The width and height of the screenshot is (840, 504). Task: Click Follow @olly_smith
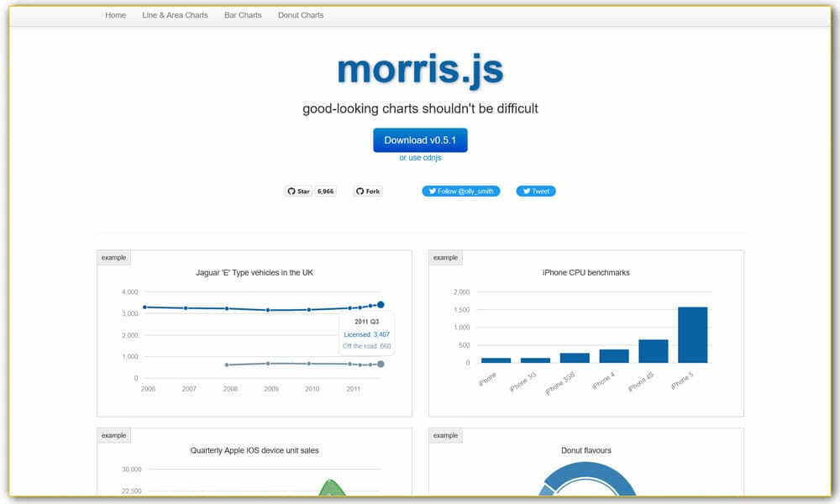click(462, 191)
